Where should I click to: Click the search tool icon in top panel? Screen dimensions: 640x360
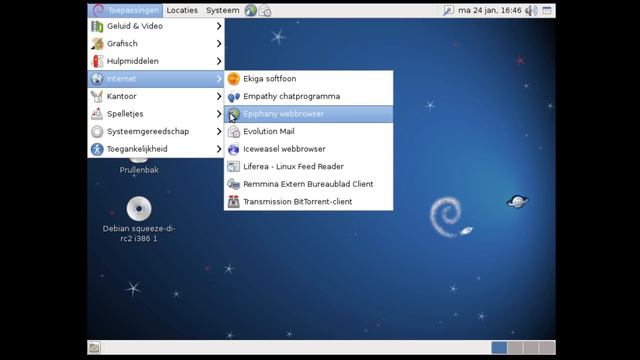coord(448,10)
